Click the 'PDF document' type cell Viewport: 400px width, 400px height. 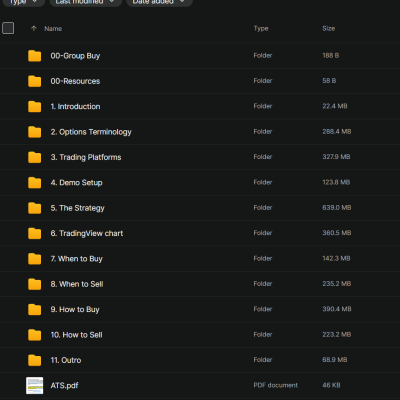(x=275, y=385)
